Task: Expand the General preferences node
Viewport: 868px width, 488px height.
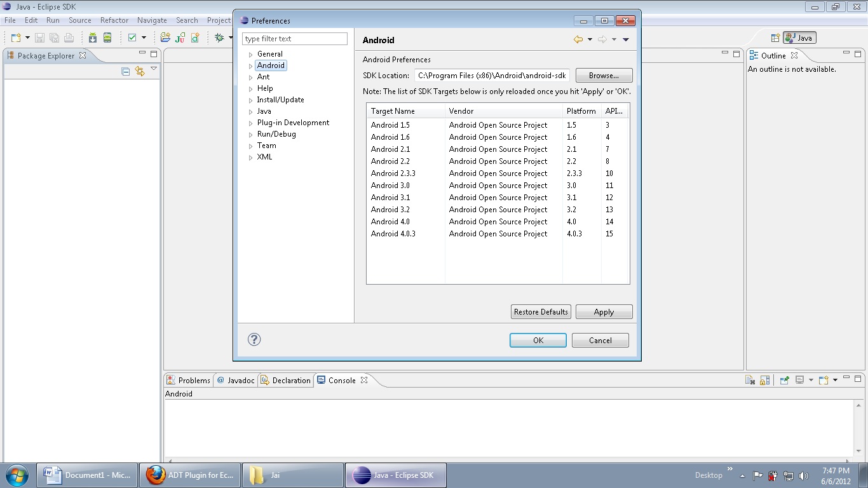Action: (251, 55)
